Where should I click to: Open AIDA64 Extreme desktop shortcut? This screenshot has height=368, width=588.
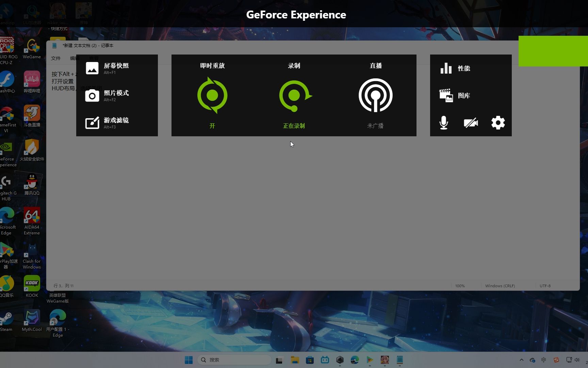click(x=32, y=221)
